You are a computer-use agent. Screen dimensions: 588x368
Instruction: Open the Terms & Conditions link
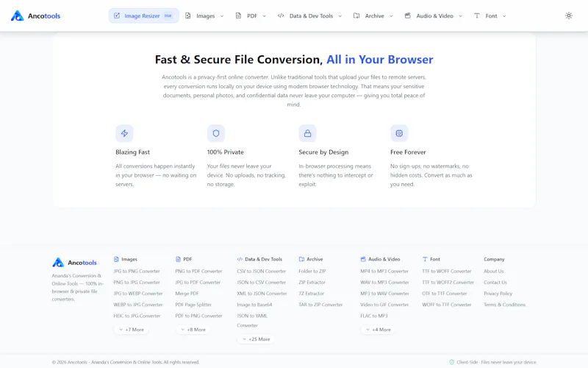504,305
